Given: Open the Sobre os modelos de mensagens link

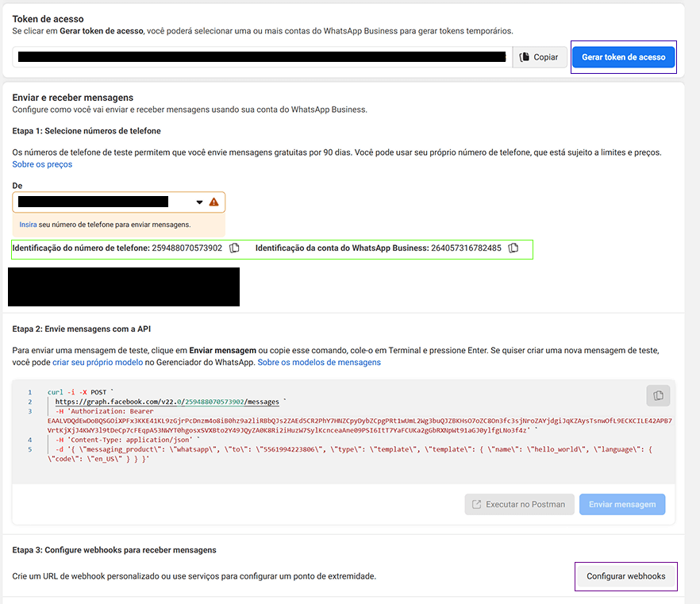Looking at the screenshot, I should 319,362.
